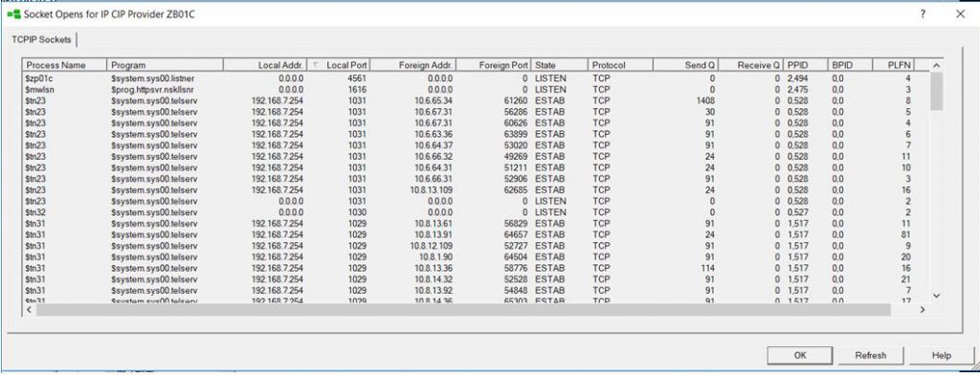Select foreign address 10.8.13.61
This screenshot has width=980, height=375.
point(434,224)
